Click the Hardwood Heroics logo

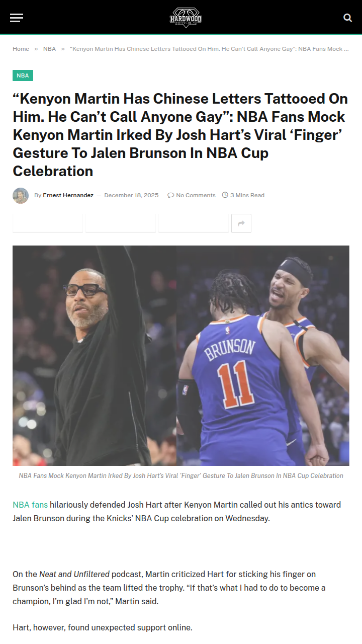(186, 18)
